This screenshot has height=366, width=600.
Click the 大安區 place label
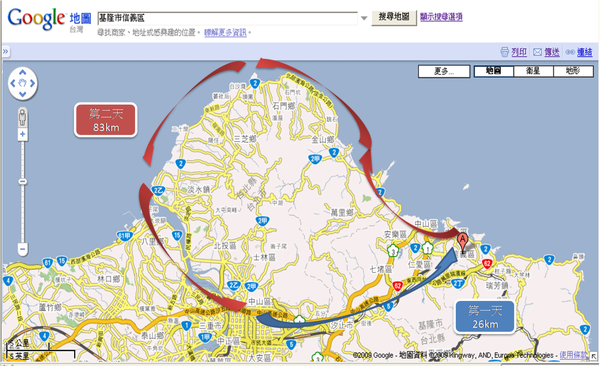(x=260, y=358)
